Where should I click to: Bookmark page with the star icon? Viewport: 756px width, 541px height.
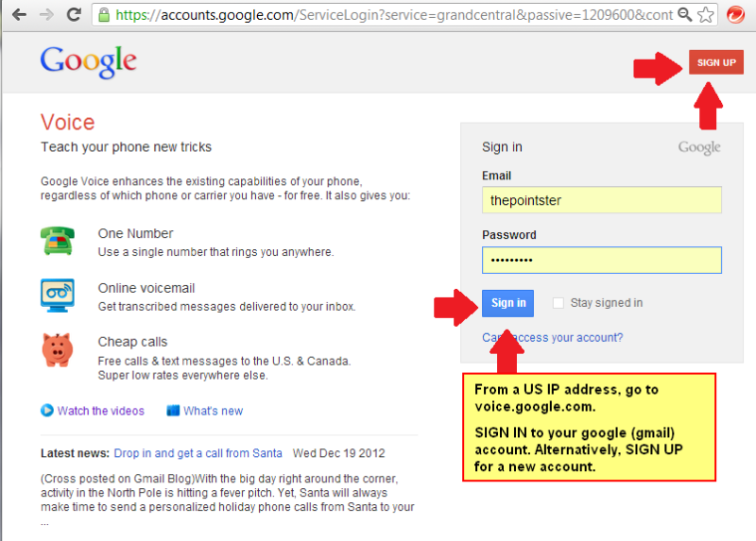click(x=706, y=15)
